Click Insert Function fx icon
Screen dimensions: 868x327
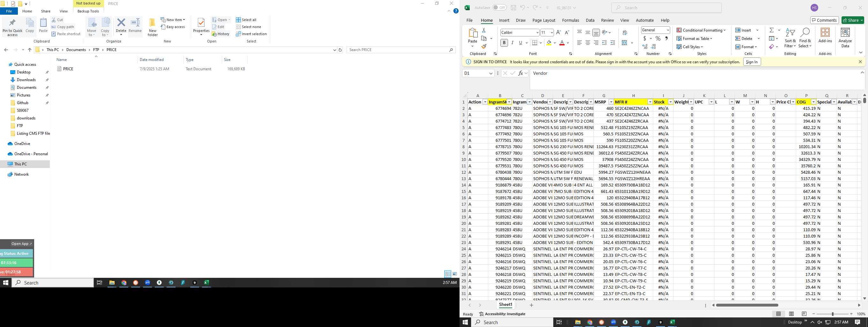[x=520, y=73]
